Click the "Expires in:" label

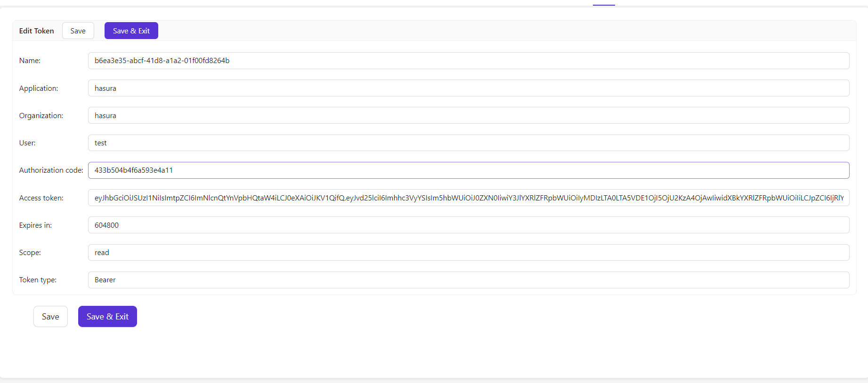(35, 225)
